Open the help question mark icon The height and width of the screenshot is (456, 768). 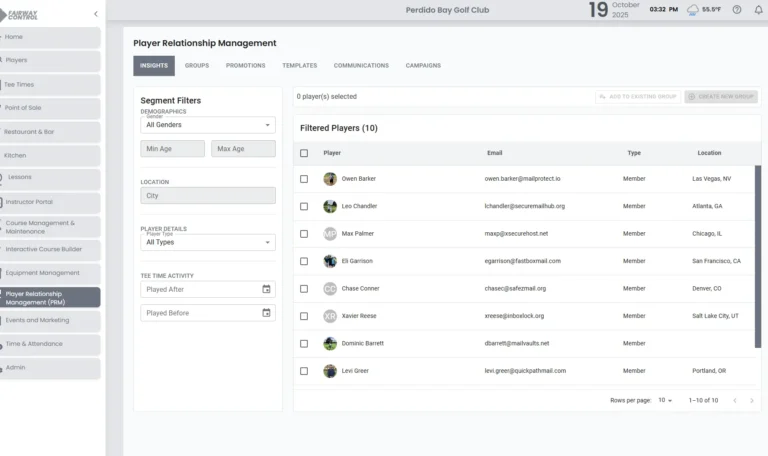(x=737, y=10)
